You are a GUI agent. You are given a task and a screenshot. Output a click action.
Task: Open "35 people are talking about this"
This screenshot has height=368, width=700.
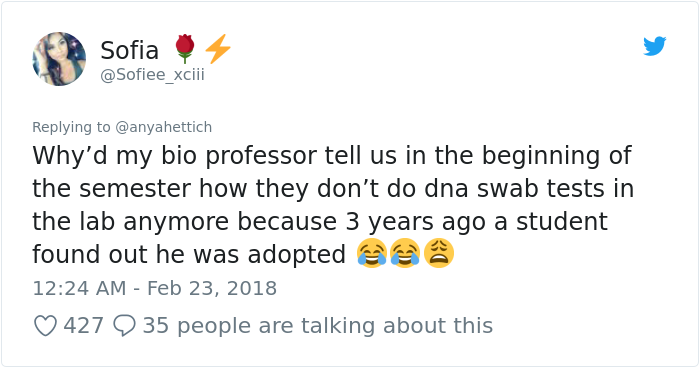(318, 326)
